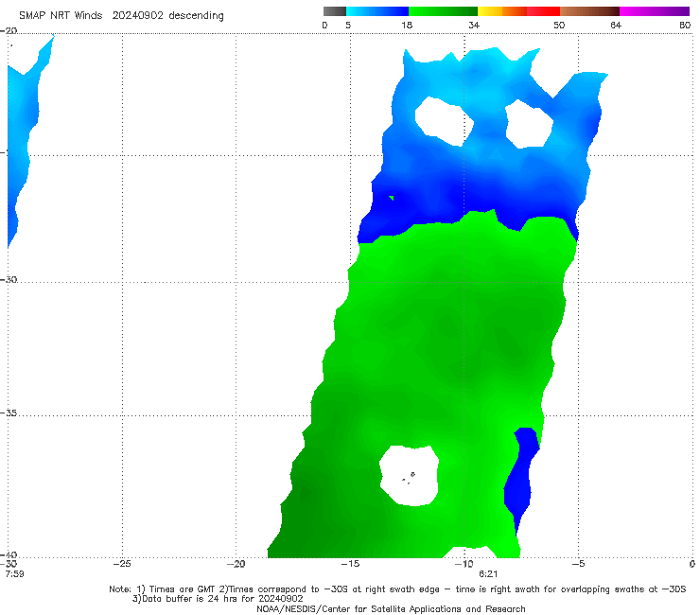Click the title "SMAP NRT Winds"

pos(61,16)
